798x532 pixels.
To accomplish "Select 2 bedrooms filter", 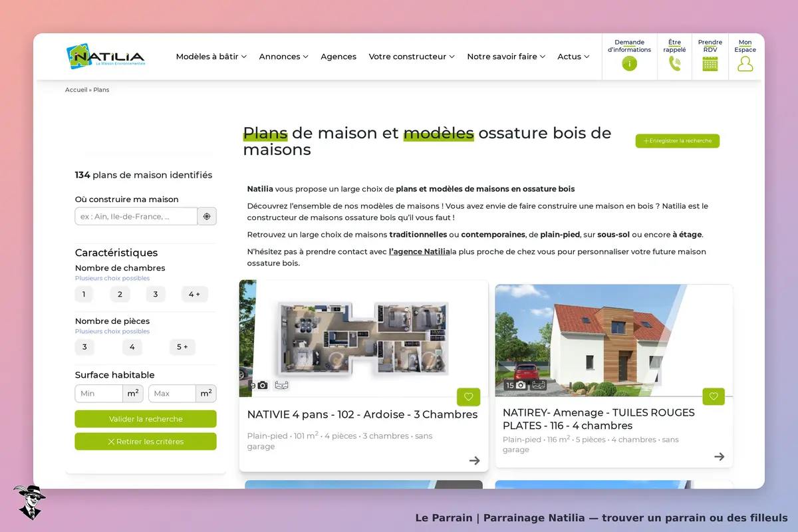I will coord(120,295).
